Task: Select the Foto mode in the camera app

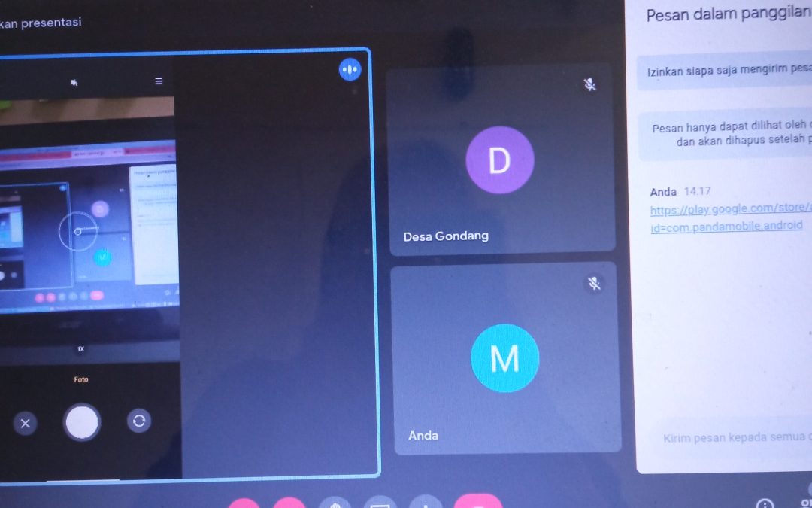Action: pyautogui.click(x=81, y=379)
